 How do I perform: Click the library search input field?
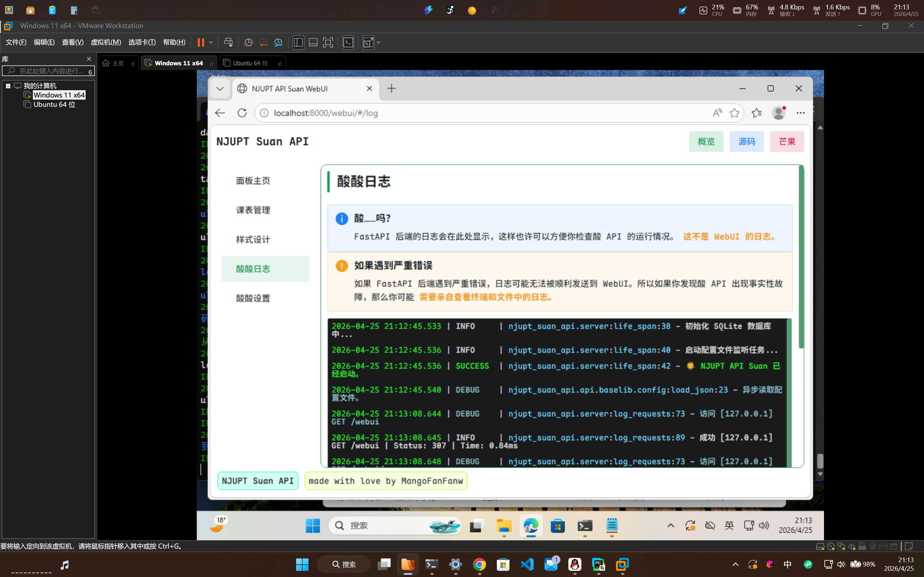[49, 71]
